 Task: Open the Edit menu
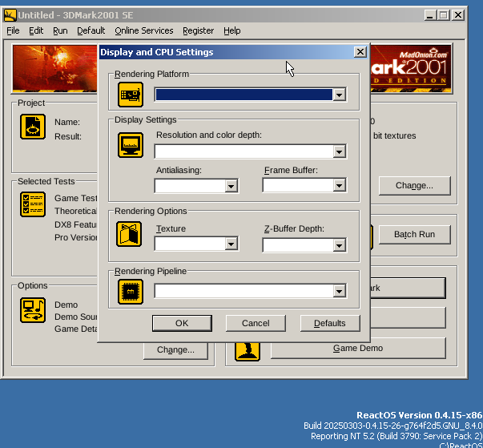[x=36, y=30]
